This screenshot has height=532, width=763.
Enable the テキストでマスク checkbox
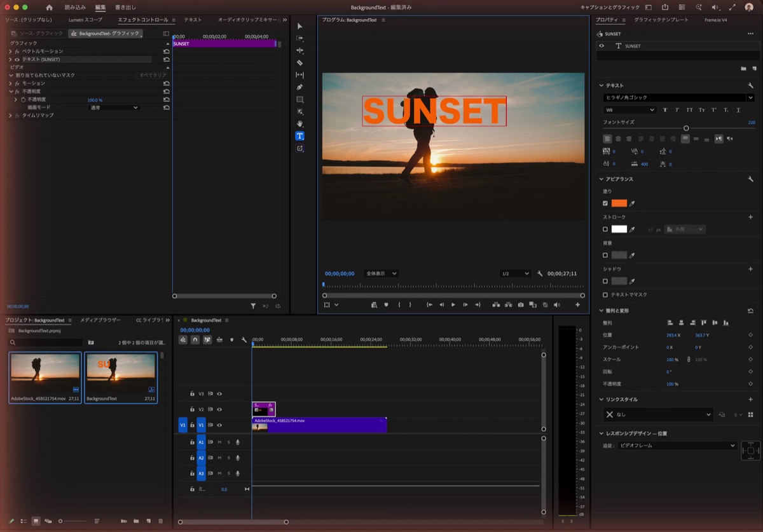605,295
